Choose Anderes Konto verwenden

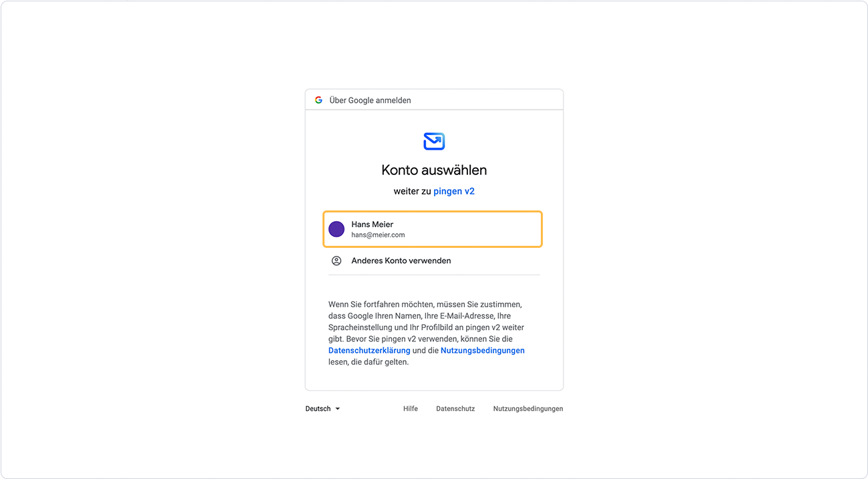pyautogui.click(x=401, y=261)
